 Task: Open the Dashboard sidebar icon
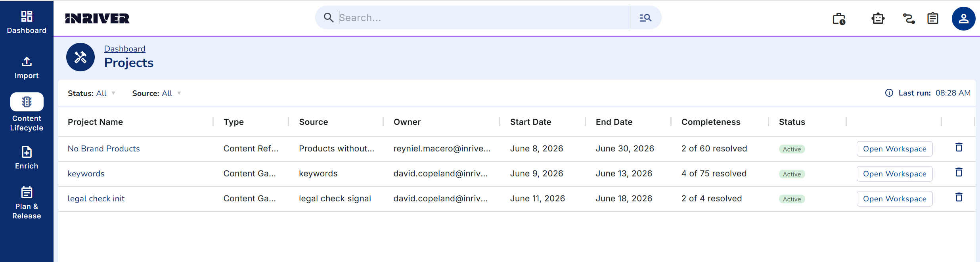click(x=27, y=17)
